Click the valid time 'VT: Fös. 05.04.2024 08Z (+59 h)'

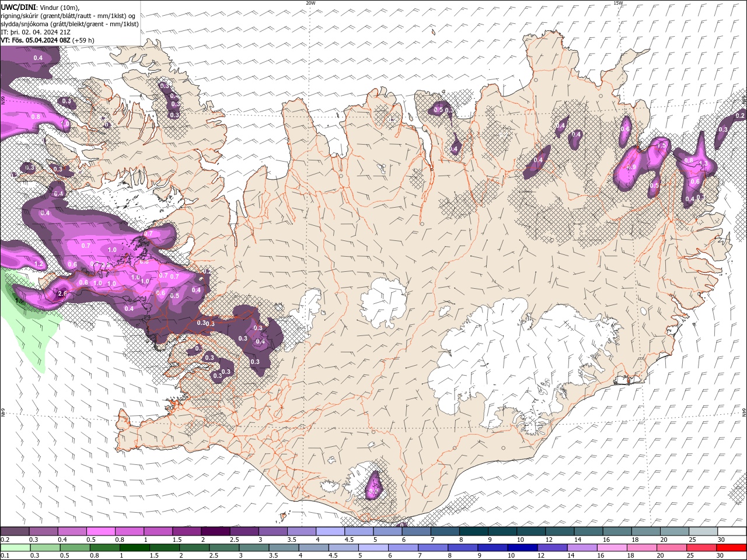(x=48, y=40)
